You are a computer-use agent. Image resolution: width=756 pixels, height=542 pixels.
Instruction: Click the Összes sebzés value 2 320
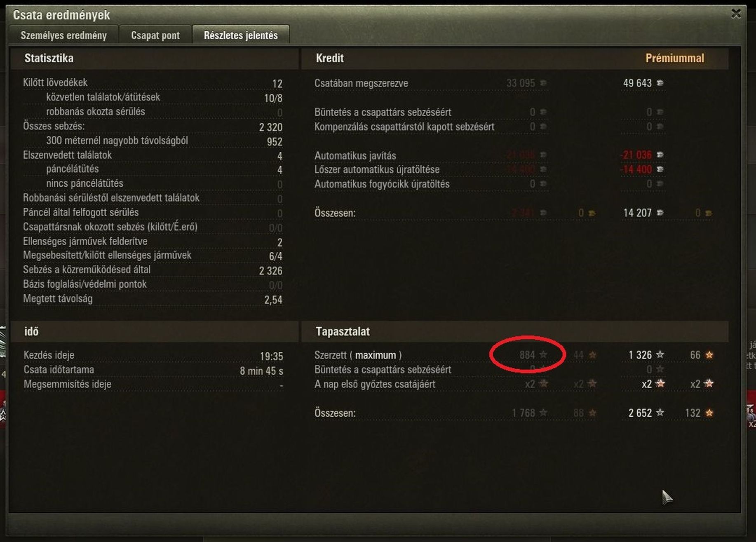click(x=270, y=127)
